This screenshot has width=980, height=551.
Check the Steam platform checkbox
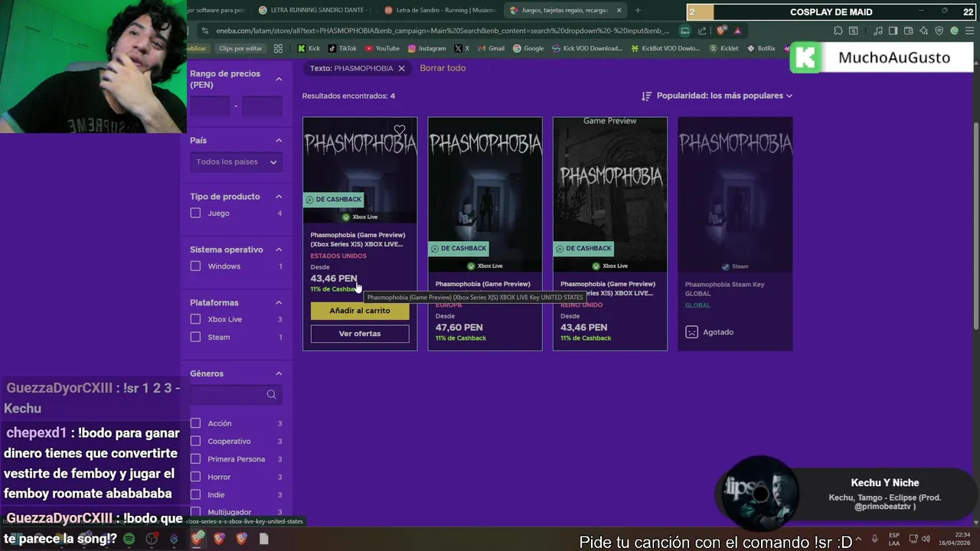(195, 337)
